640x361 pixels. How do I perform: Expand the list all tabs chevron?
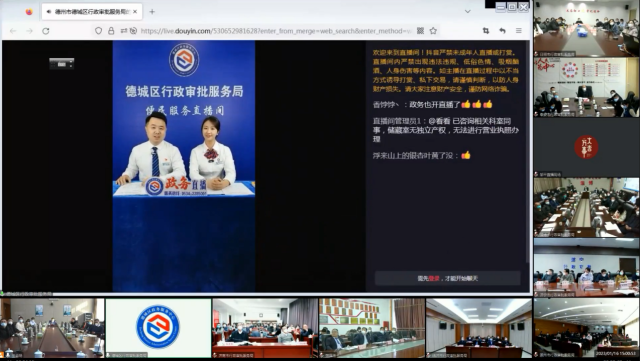coord(468,11)
